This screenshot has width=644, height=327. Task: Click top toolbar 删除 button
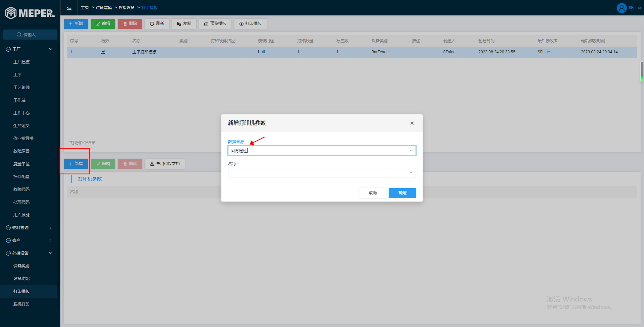pos(130,23)
